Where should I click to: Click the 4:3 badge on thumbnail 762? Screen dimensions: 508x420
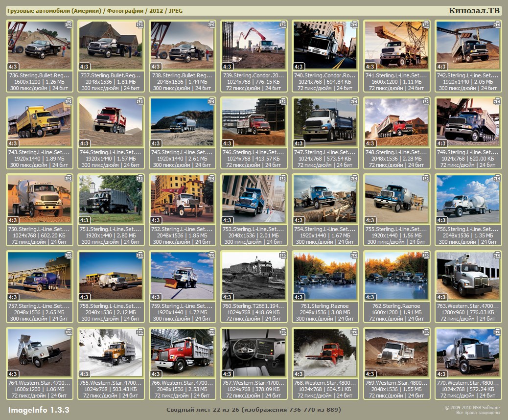pyautogui.click(x=370, y=297)
